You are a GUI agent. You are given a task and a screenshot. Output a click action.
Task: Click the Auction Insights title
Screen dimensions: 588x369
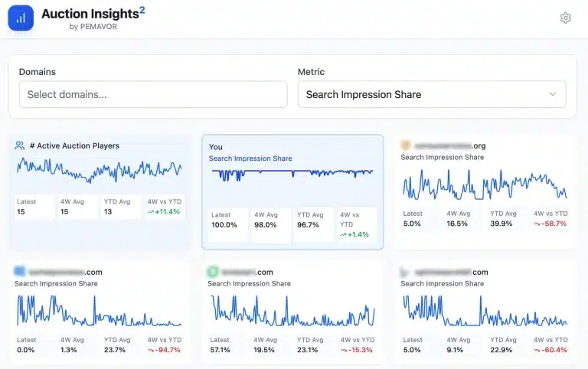click(93, 14)
